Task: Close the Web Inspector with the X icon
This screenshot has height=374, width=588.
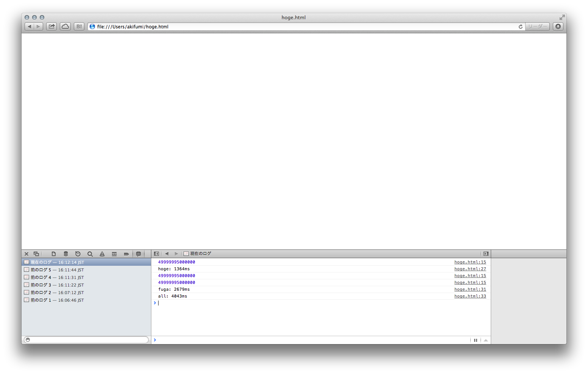Action: pos(26,254)
